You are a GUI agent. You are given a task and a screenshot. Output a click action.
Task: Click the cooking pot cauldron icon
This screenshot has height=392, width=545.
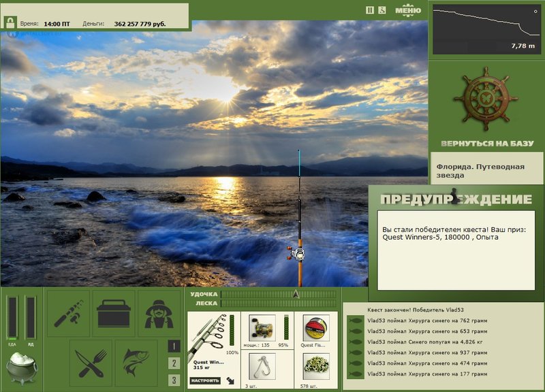[22, 368]
